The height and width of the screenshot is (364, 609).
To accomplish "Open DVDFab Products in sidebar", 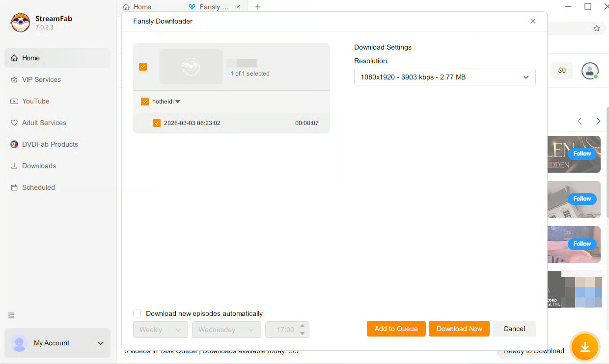I will tap(57, 144).
